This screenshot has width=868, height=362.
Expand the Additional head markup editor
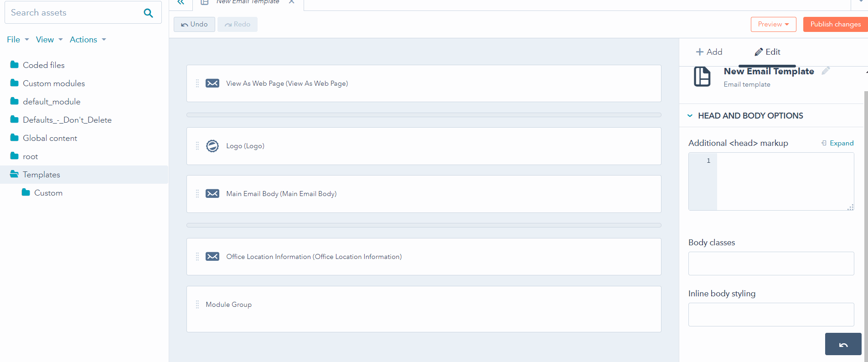click(x=837, y=143)
